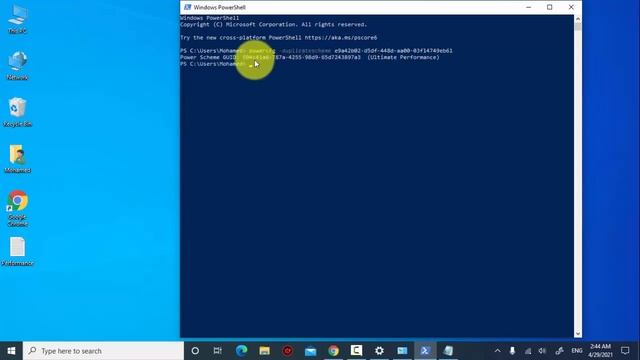Viewport: 640px width, 360px height.
Task: Open the Mail app on the taskbar
Action: click(311, 351)
